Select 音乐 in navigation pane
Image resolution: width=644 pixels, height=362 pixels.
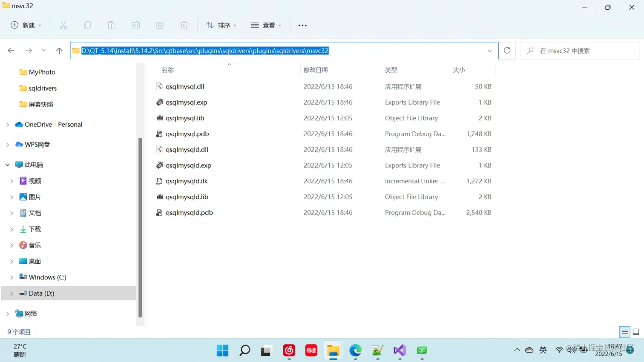[30, 245]
